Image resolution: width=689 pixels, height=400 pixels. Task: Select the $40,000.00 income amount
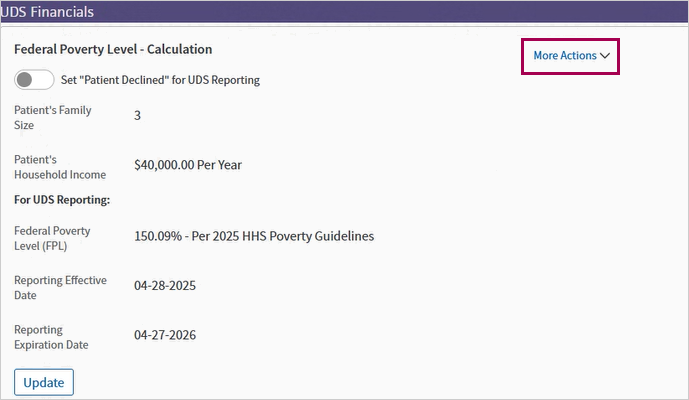point(164,165)
